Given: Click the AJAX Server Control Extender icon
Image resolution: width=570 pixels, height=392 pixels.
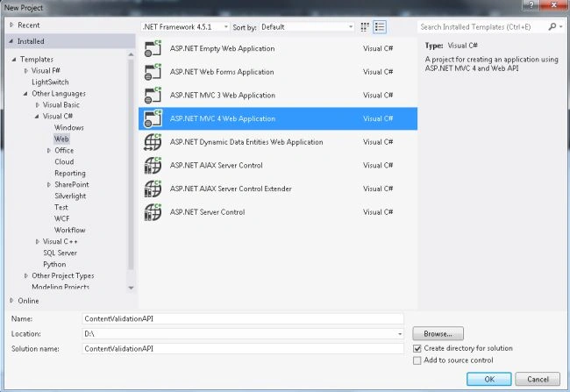Looking at the screenshot, I should [153, 189].
